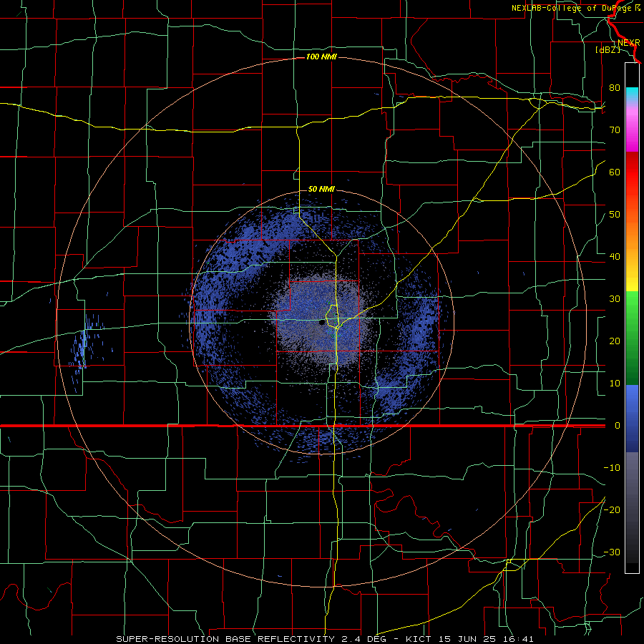644x644 pixels.
Task: Click the magenta-pink segment of the color bar
Action: tap(632, 127)
